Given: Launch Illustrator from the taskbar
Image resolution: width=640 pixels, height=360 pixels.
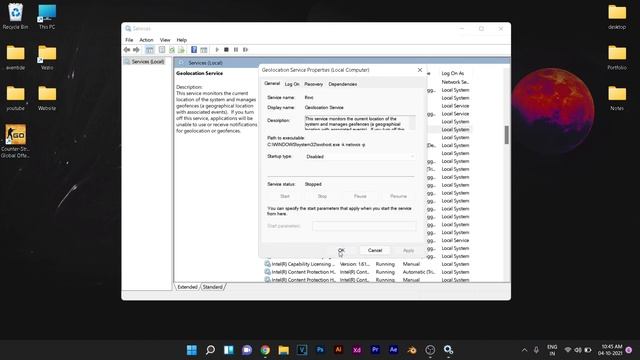Looking at the screenshot, I should [338, 350].
